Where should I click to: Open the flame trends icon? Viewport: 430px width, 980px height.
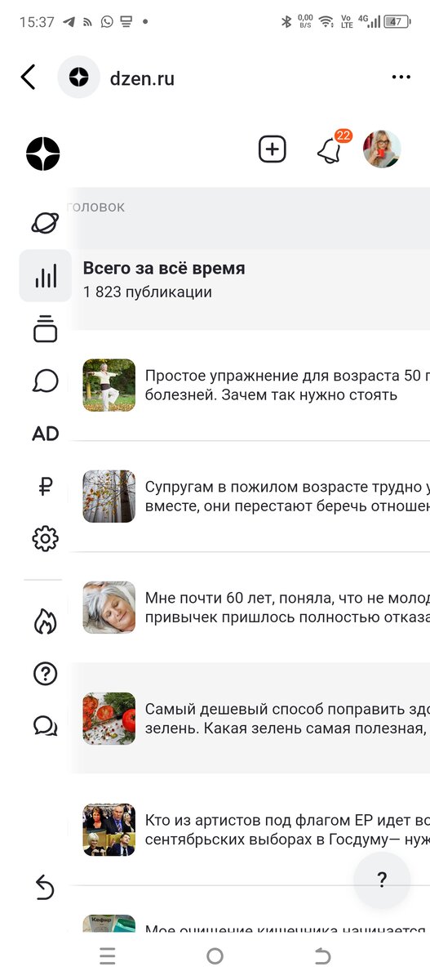45,621
